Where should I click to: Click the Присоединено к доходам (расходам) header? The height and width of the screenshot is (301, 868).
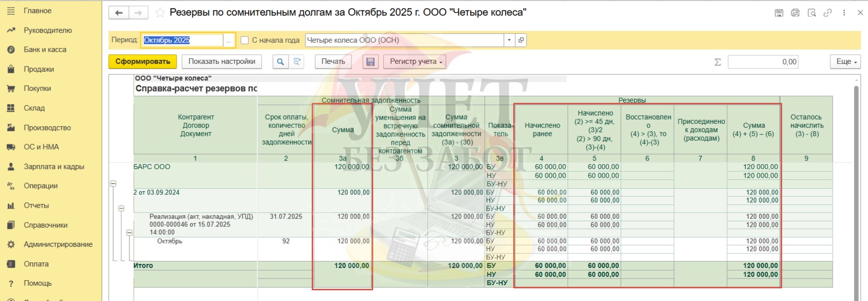(x=701, y=130)
